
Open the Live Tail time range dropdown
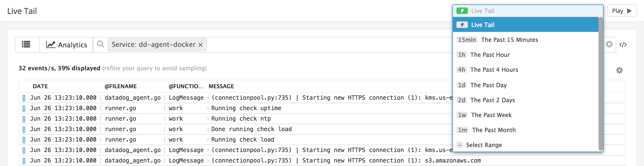coord(527,11)
